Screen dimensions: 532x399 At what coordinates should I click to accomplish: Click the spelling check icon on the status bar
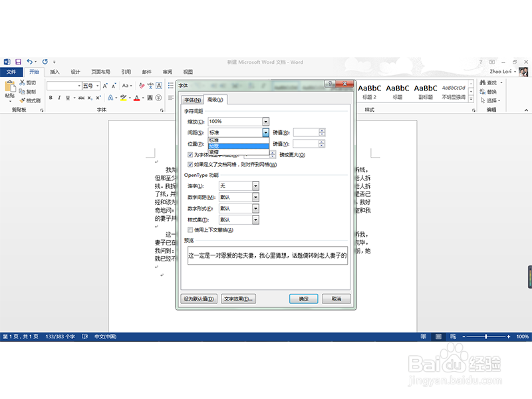pyautogui.click(x=84, y=336)
